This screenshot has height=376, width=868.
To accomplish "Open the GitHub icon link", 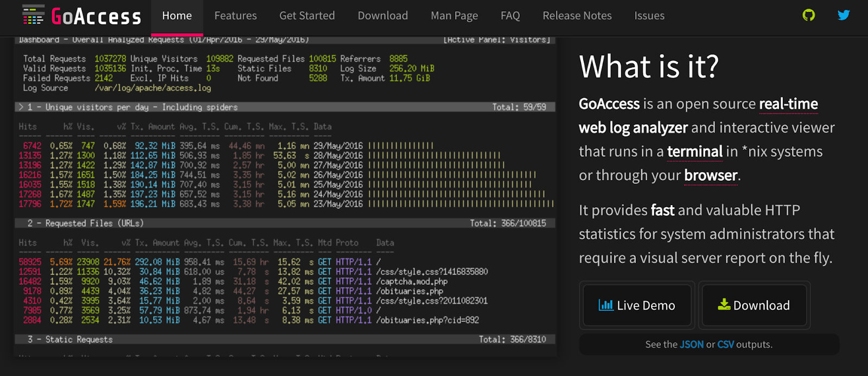I will tap(808, 15).
